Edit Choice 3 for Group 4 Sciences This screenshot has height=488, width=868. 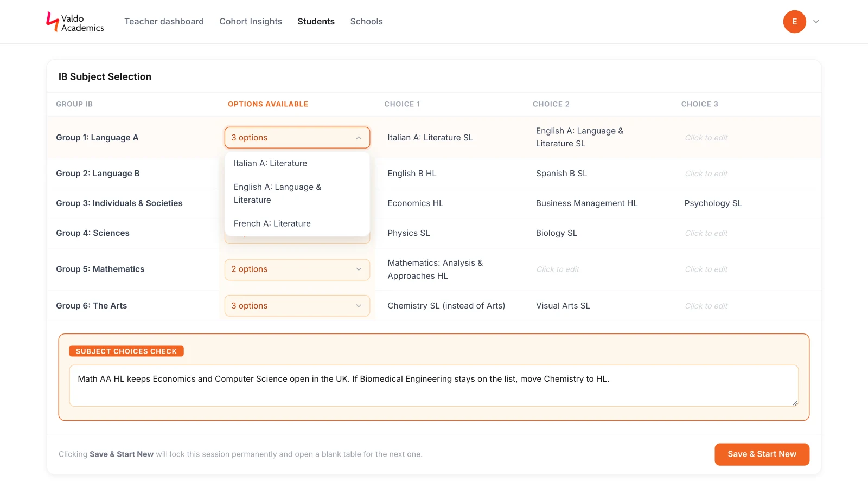point(706,233)
